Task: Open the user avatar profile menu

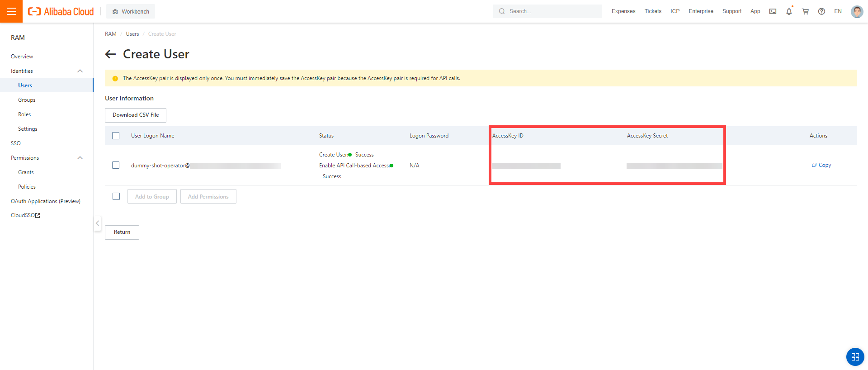Action: click(856, 11)
